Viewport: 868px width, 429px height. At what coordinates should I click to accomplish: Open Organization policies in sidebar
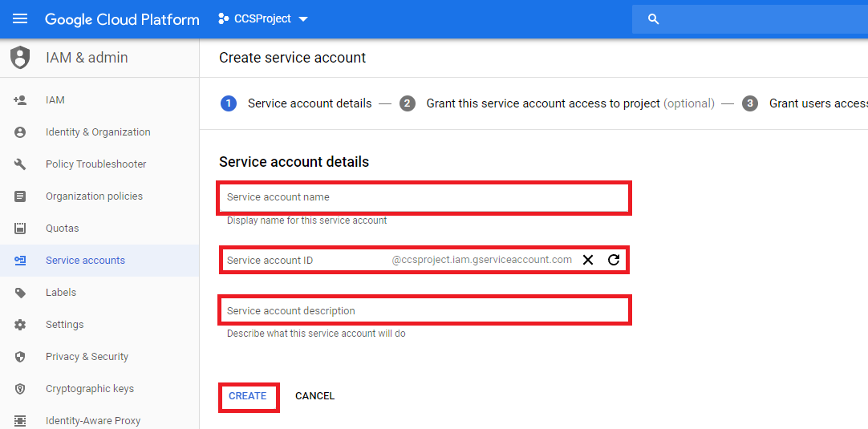pyautogui.click(x=94, y=196)
